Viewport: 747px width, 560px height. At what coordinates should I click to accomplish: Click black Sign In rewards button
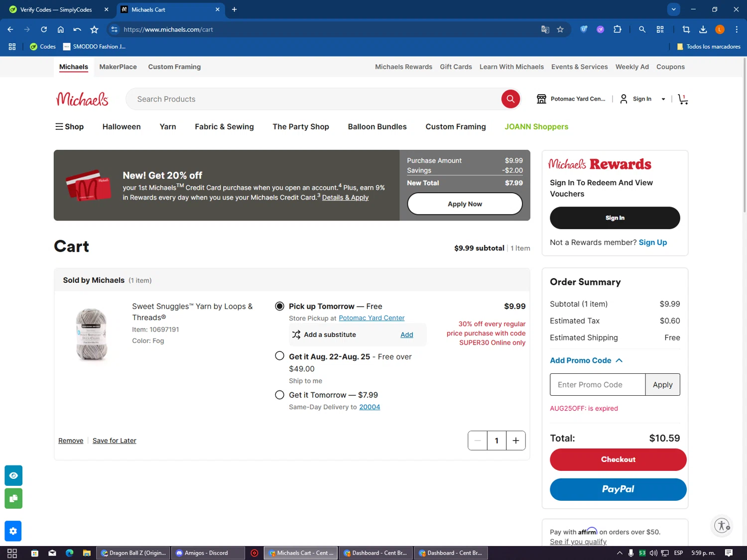(x=615, y=218)
